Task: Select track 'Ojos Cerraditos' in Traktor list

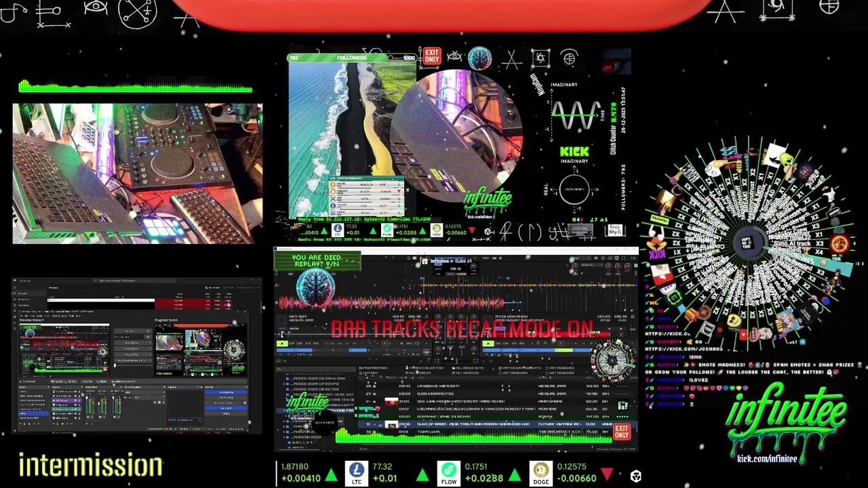Action: click(x=498, y=394)
